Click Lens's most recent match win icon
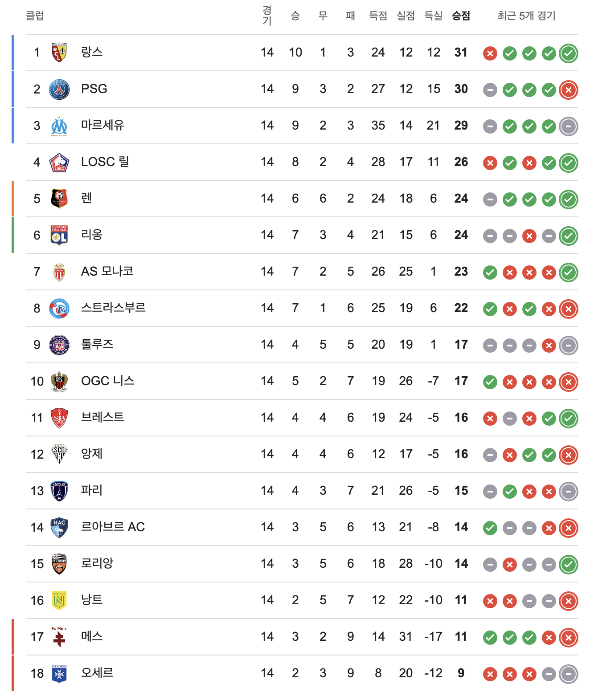This screenshot has width=598, height=700. (568, 53)
